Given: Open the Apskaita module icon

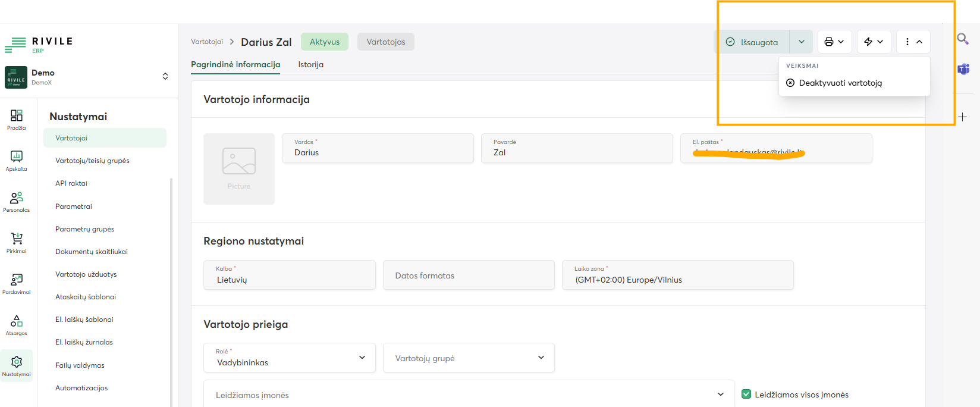Looking at the screenshot, I should [x=17, y=160].
